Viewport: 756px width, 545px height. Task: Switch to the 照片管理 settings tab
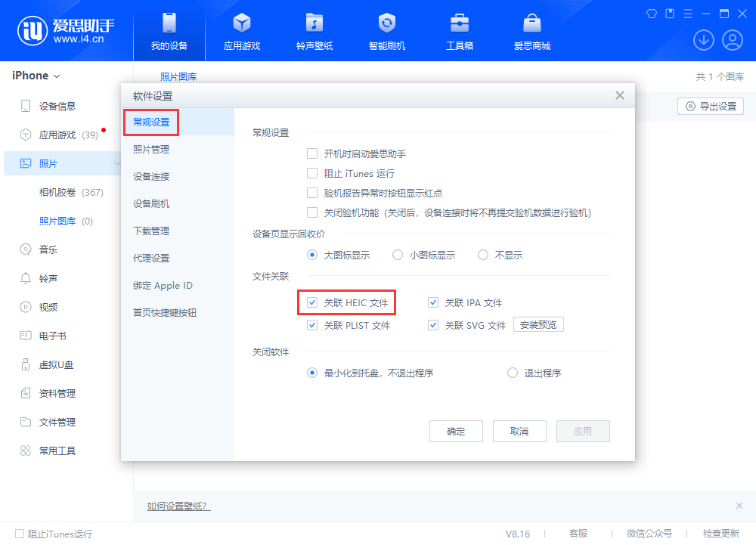[150, 149]
